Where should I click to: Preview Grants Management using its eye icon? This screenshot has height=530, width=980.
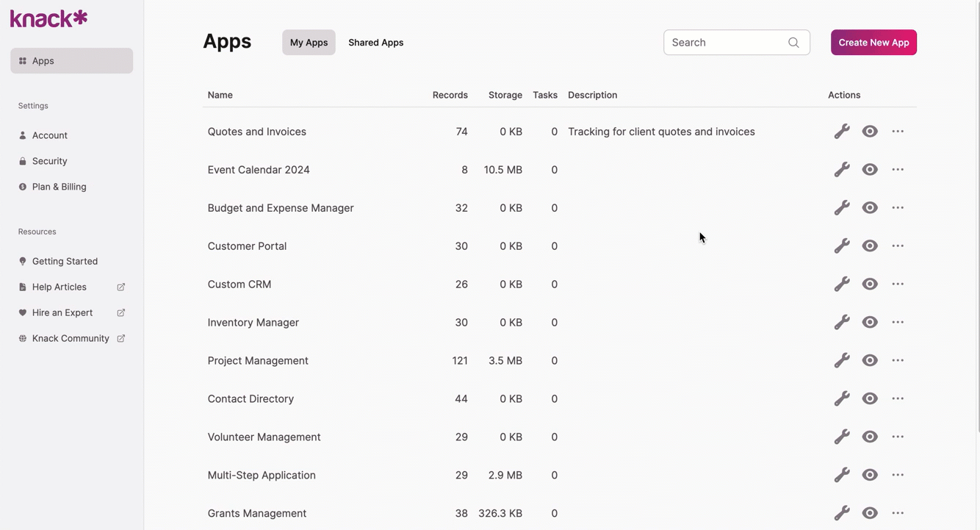tap(870, 512)
